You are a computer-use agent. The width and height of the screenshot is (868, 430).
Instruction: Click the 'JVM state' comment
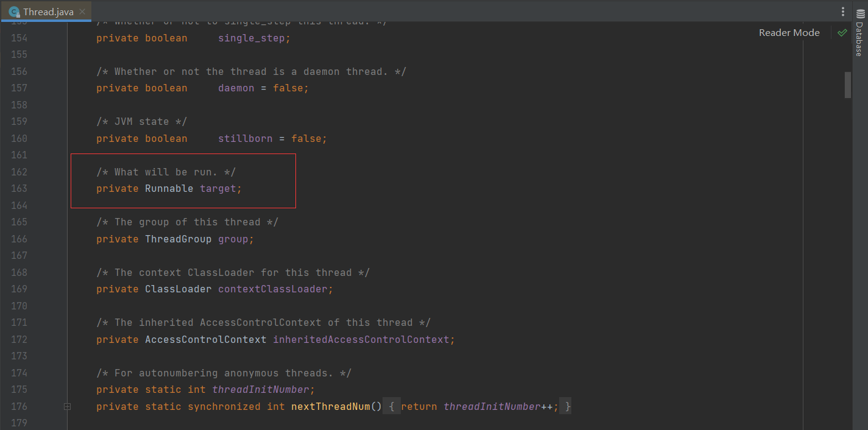coord(141,122)
